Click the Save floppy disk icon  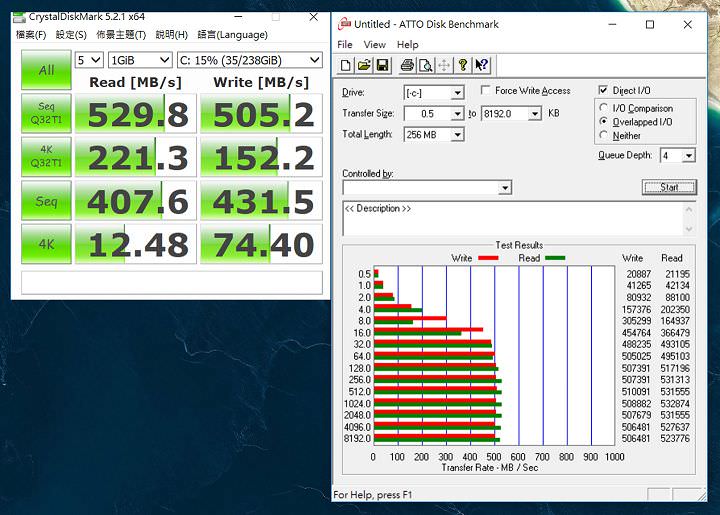pyautogui.click(x=383, y=66)
